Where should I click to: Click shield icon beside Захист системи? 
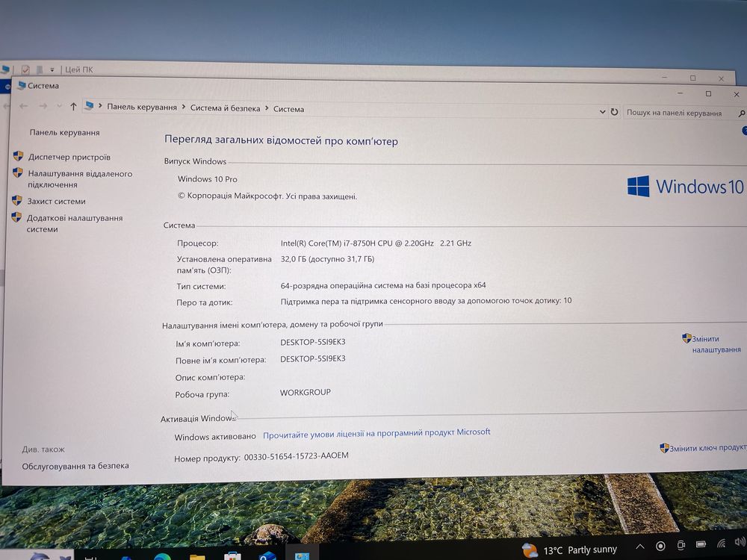tap(16, 200)
